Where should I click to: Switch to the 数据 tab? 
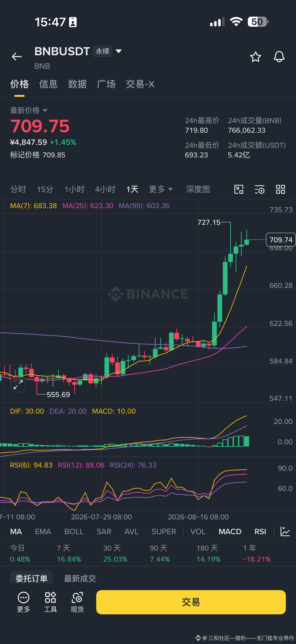(x=77, y=84)
